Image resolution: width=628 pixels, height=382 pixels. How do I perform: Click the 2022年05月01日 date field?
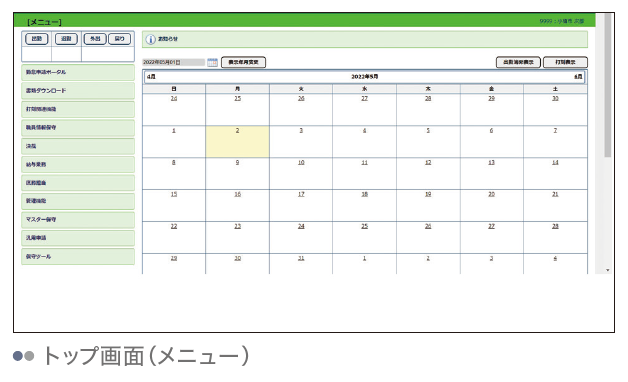point(174,62)
